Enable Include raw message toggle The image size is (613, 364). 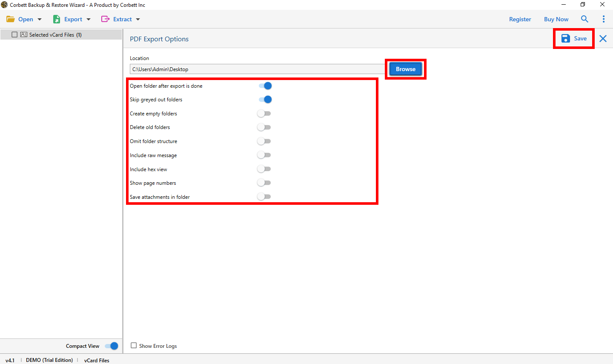[264, 155]
